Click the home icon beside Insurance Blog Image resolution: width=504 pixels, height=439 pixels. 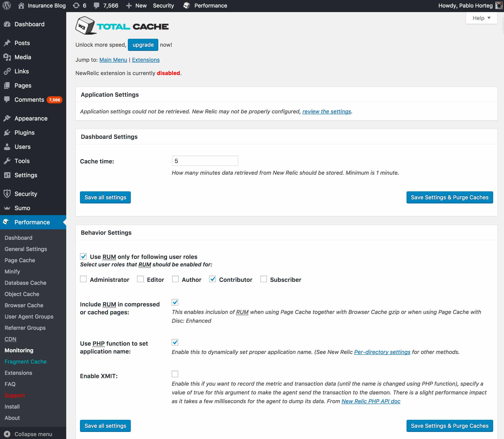point(21,5)
